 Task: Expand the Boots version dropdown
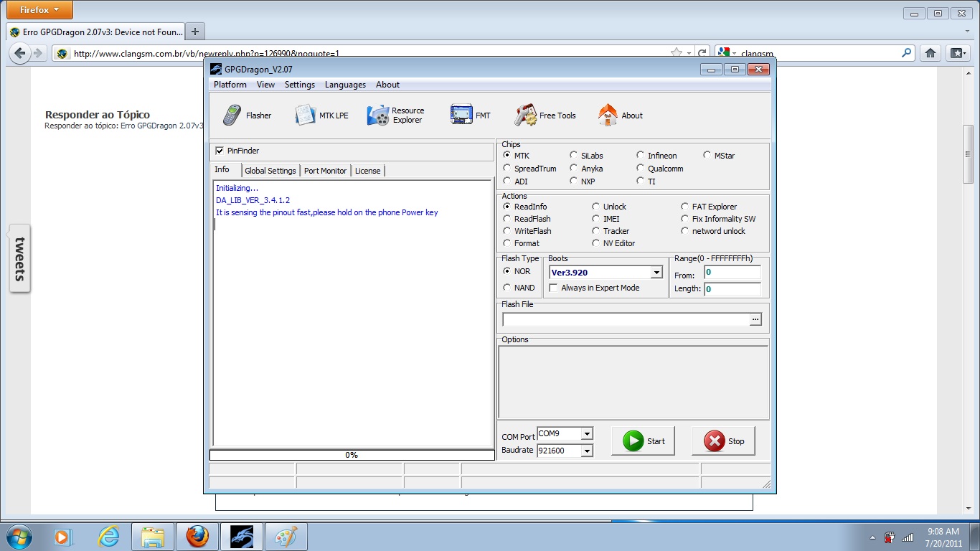pyautogui.click(x=656, y=273)
